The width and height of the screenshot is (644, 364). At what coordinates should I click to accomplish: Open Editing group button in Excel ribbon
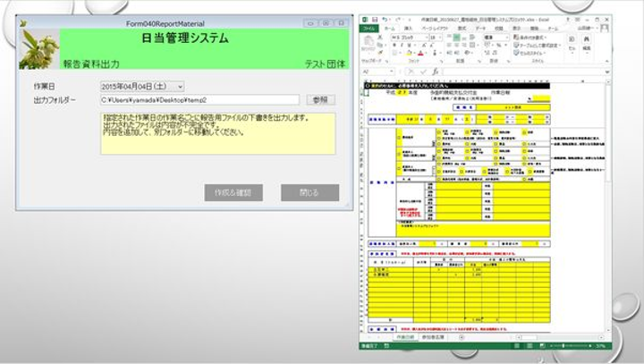[x=587, y=45]
